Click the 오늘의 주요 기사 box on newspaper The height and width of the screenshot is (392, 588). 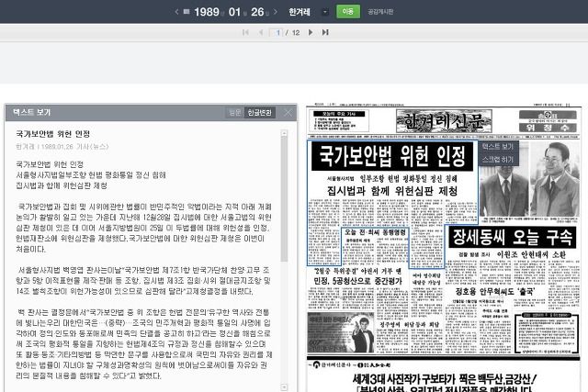[339, 120]
